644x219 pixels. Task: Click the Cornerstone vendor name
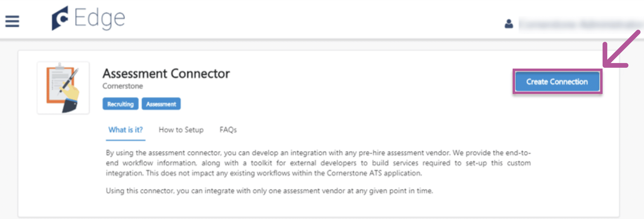coord(123,86)
